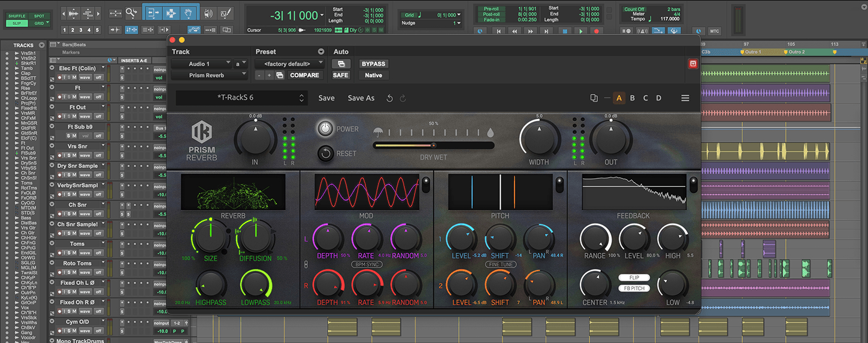
Task: Click the go to end button
Action: click(546, 31)
